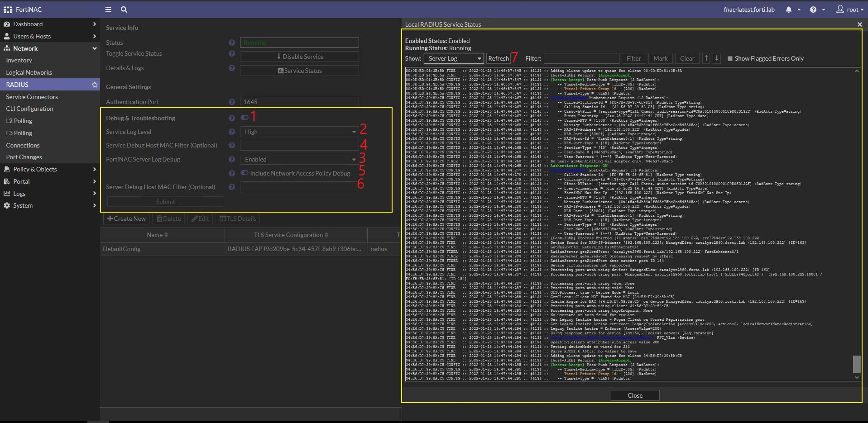This screenshot has width=868, height=423.
Task: Toggle the hamburger menu icon
Action: pos(108,10)
